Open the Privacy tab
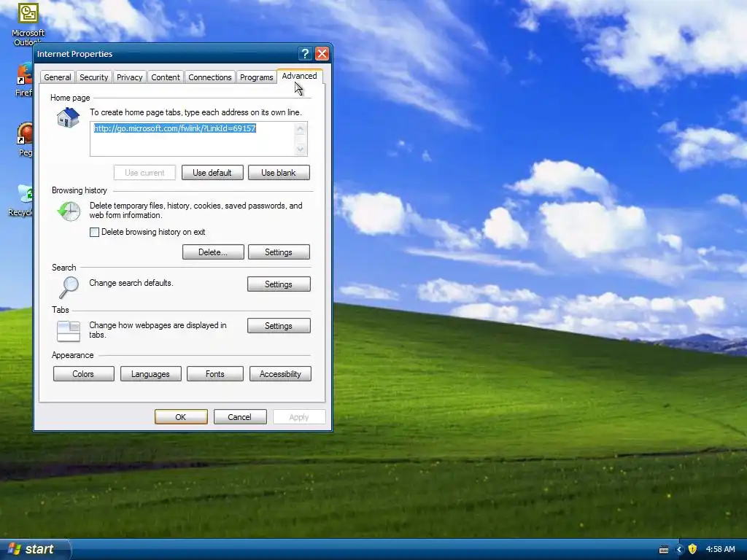 pyautogui.click(x=130, y=77)
